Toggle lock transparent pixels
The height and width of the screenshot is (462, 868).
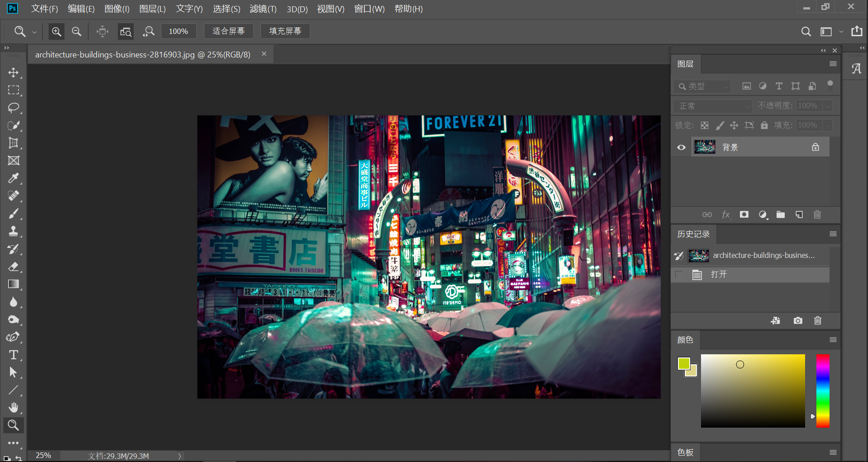click(x=705, y=125)
